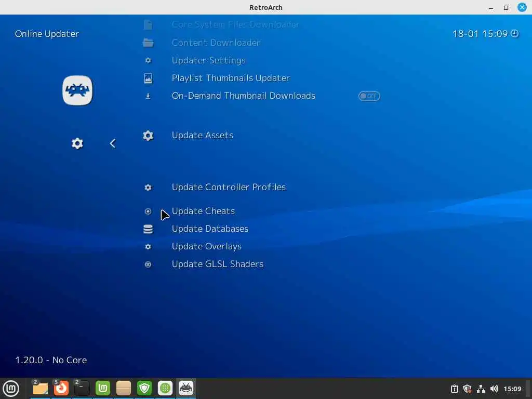Open the file manager from the taskbar

[x=40, y=388]
